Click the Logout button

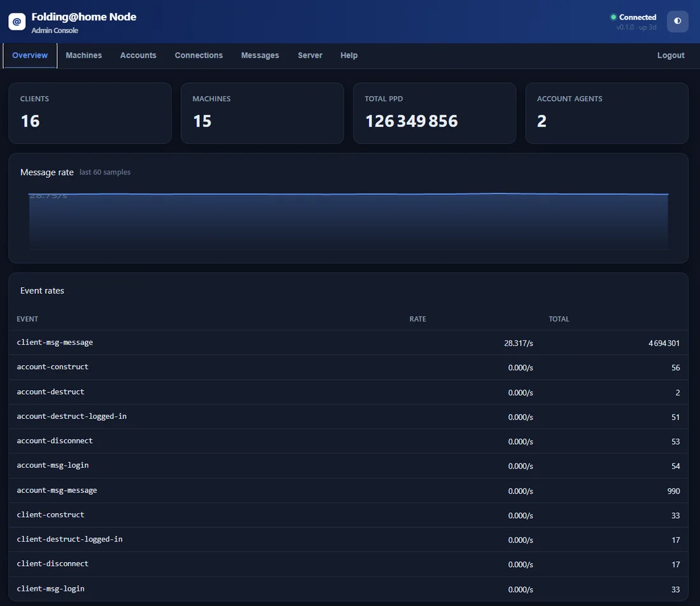tap(671, 55)
